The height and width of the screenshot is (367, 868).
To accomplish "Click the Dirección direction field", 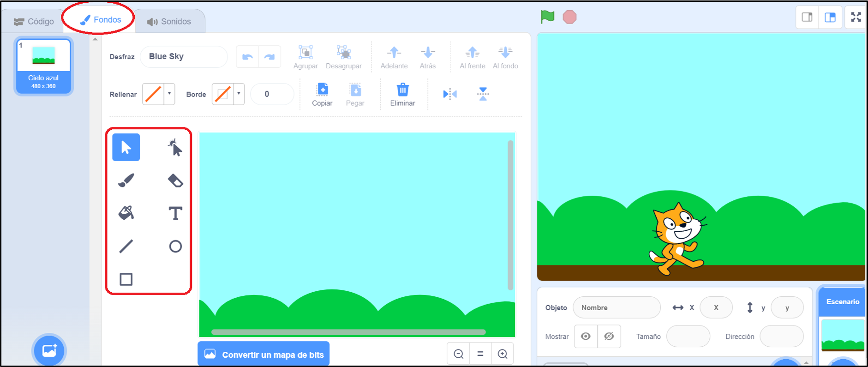I will pyautogui.click(x=781, y=336).
